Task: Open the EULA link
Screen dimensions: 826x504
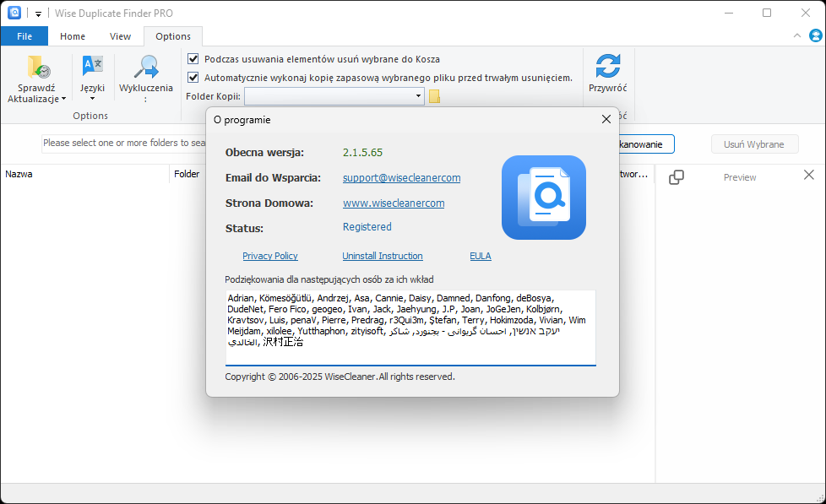Action: tap(481, 256)
